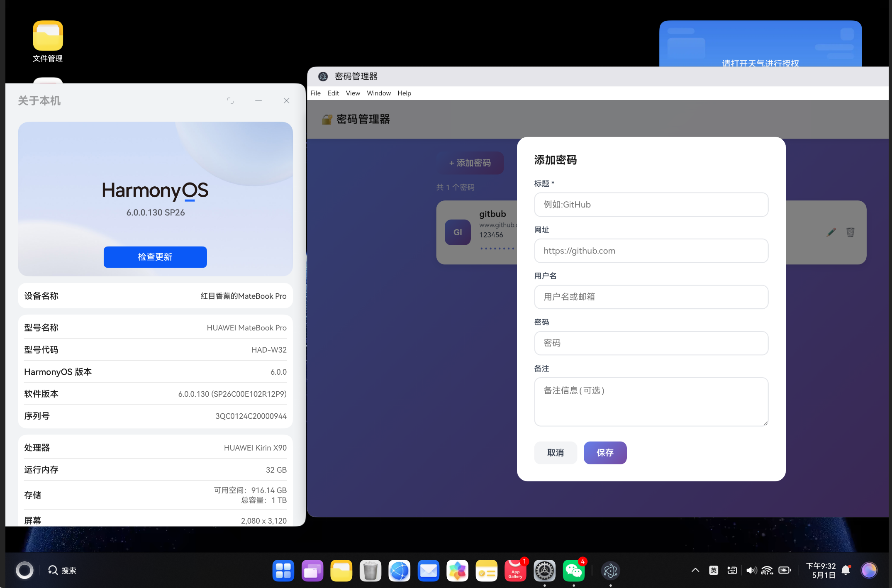Open the notification bell icon
Screen dimensions: 892x588
(x=846, y=570)
